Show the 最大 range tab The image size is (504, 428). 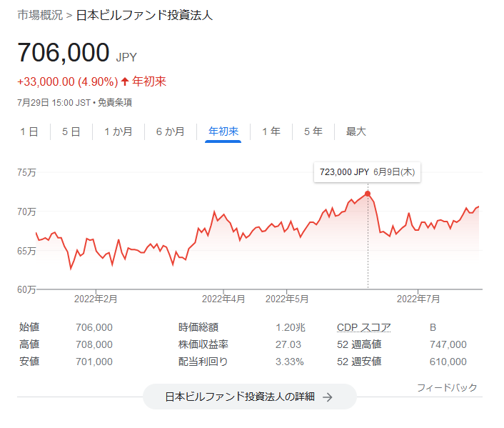[356, 131]
